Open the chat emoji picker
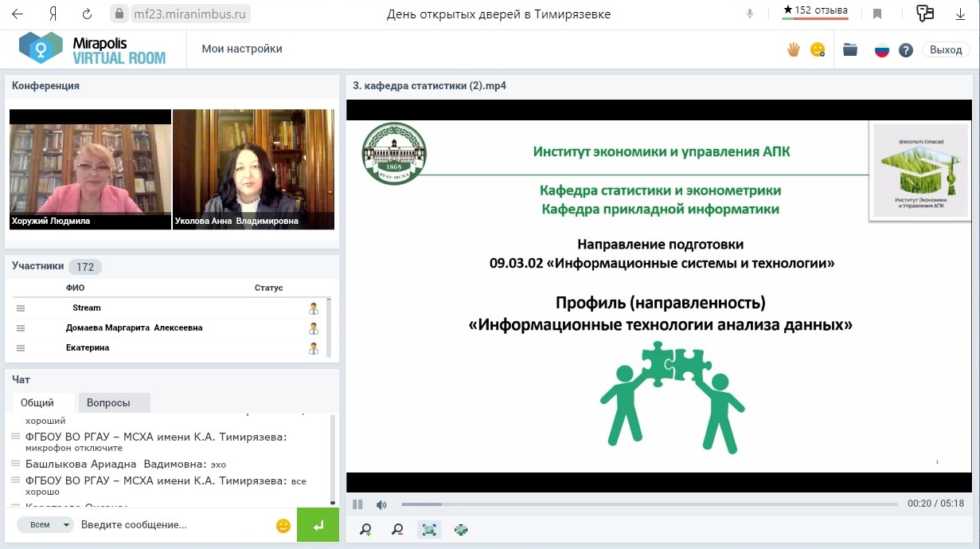Image resolution: width=980 pixels, height=549 pixels. [283, 526]
